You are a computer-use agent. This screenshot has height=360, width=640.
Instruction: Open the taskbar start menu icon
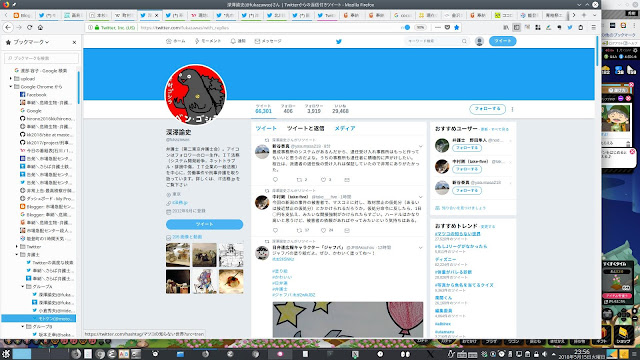(x=6, y=354)
